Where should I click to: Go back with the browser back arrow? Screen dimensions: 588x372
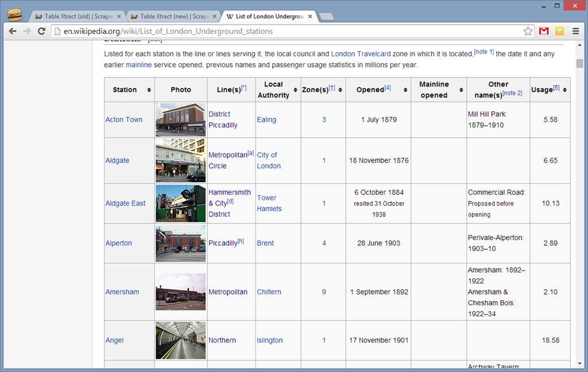(13, 31)
